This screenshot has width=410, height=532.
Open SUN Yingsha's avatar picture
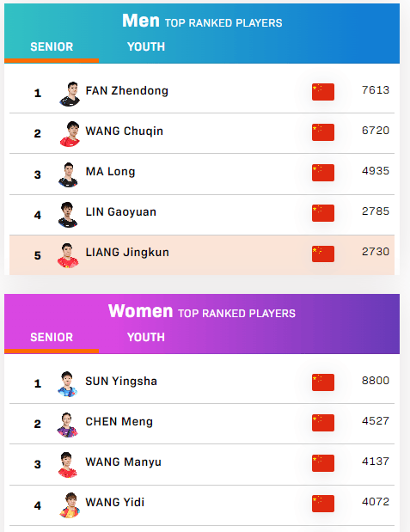coord(68,384)
